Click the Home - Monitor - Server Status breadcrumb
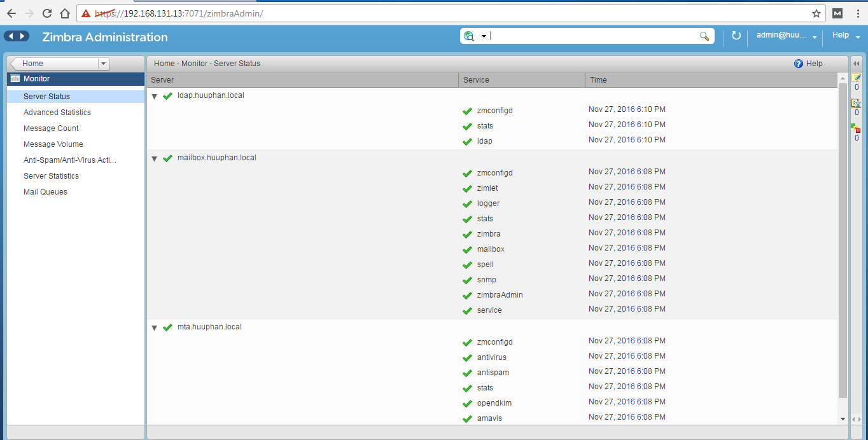 pos(207,64)
